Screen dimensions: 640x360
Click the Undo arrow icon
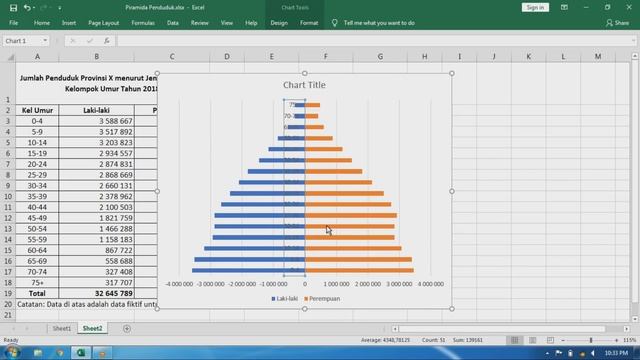pos(27,8)
